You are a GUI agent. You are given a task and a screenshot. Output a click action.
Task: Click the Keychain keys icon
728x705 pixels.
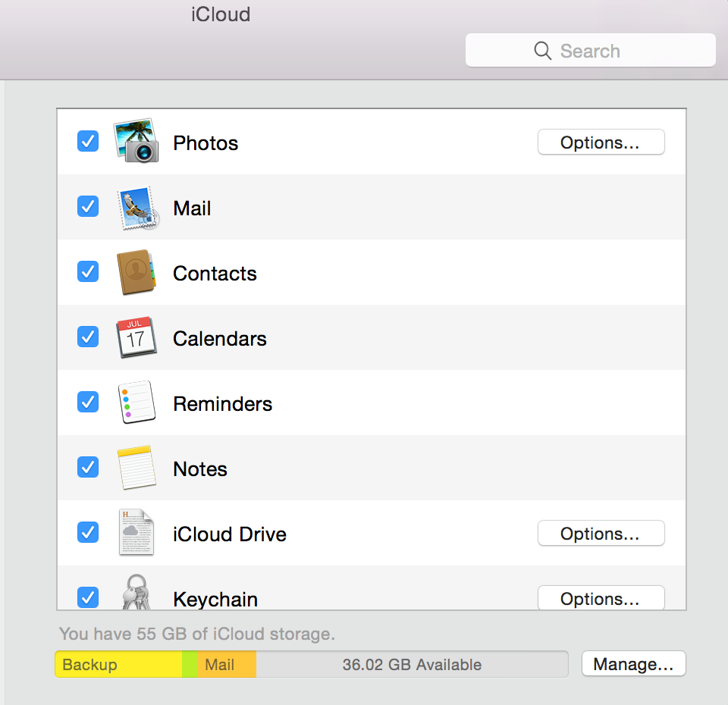136,594
